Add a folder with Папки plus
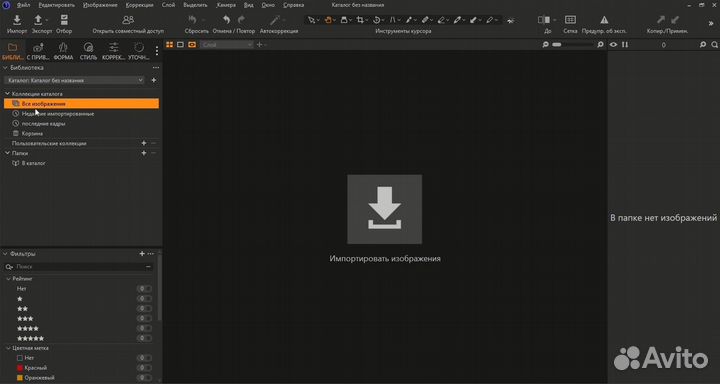Viewport: 720px width, 384px height. pos(144,153)
